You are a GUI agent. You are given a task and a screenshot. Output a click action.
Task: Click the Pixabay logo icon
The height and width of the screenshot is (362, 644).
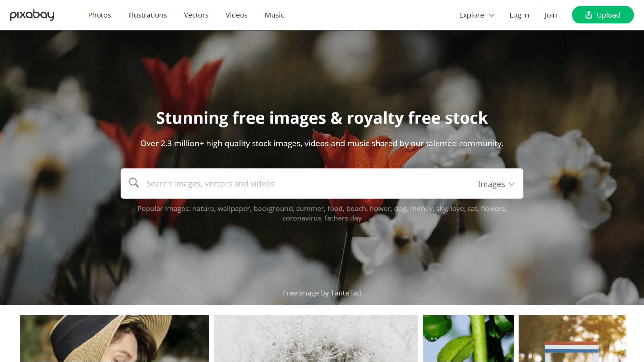pyautogui.click(x=32, y=14)
